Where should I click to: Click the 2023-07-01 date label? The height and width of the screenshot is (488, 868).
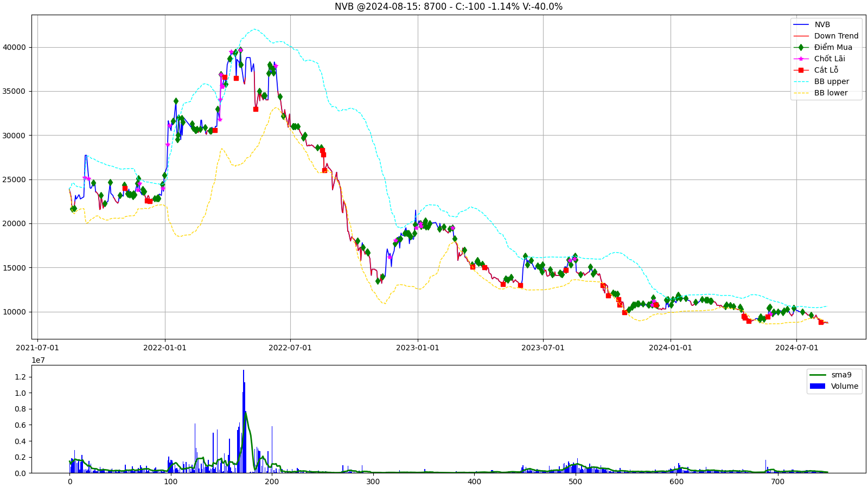(x=543, y=348)
